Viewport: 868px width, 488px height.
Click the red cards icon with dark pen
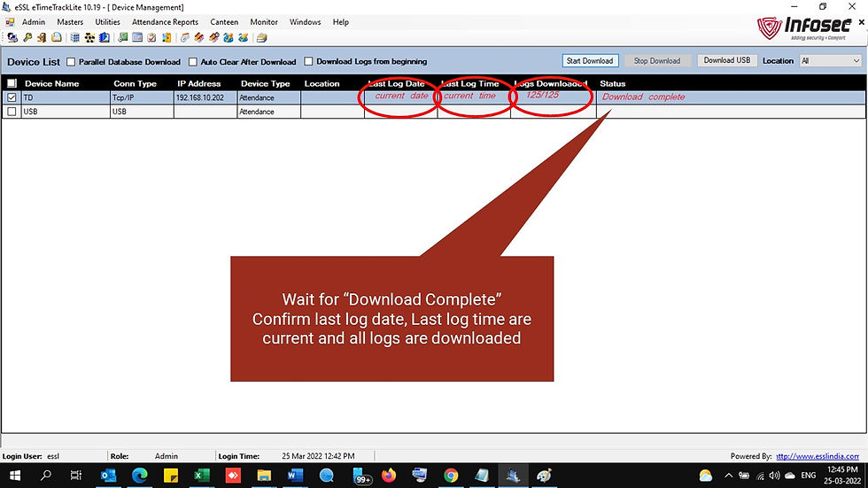[213, 37]
